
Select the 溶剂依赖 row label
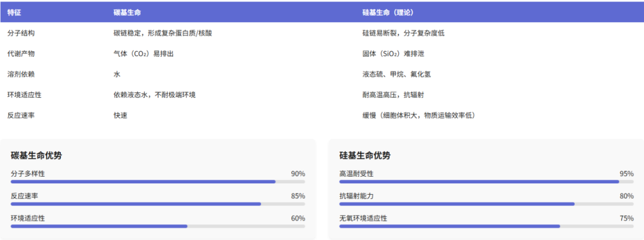[x=21, y=75]
